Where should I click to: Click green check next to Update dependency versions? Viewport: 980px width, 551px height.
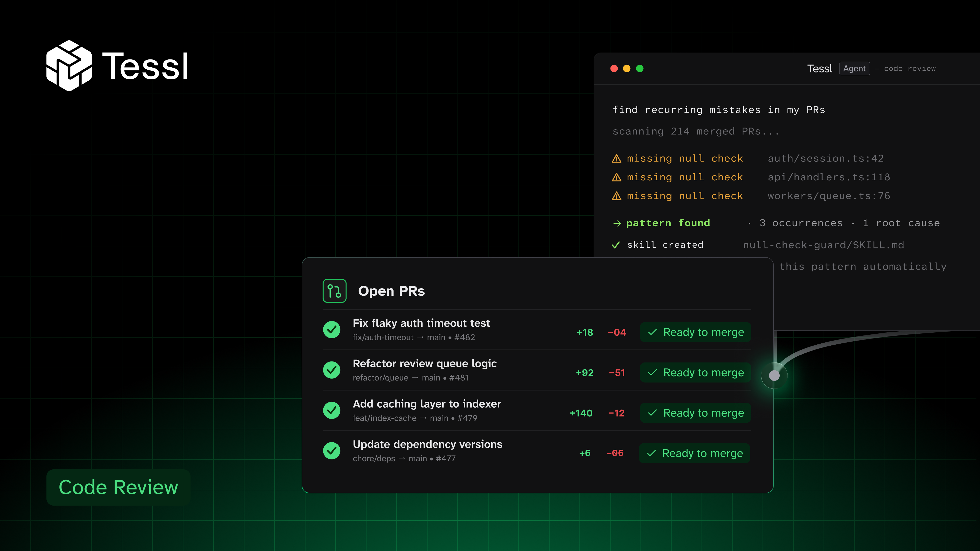pos(332,450)
